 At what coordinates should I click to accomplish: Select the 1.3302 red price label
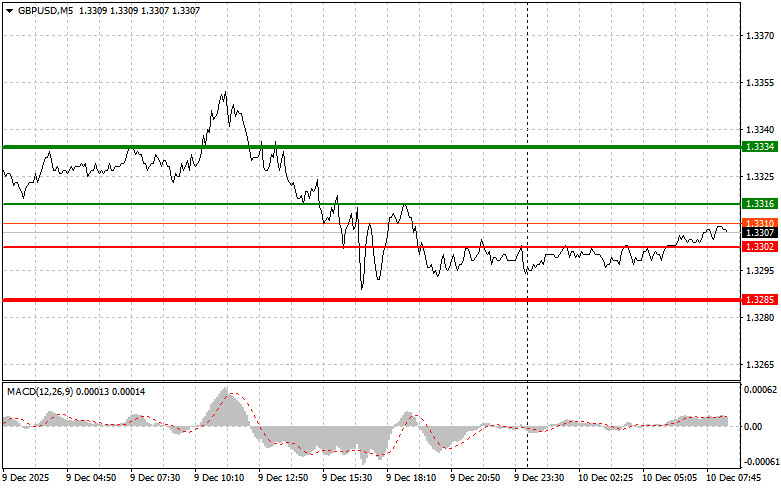(x=760, y=246)
